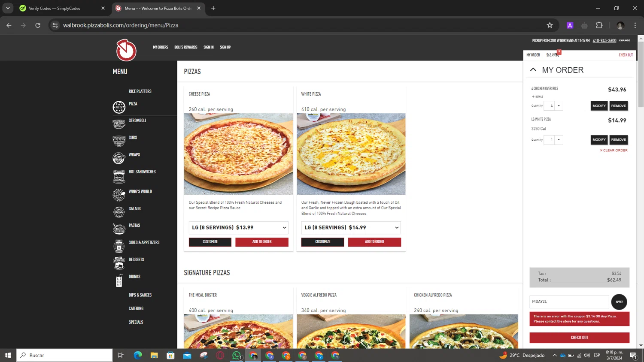Click the shopping cart icon

557,55
